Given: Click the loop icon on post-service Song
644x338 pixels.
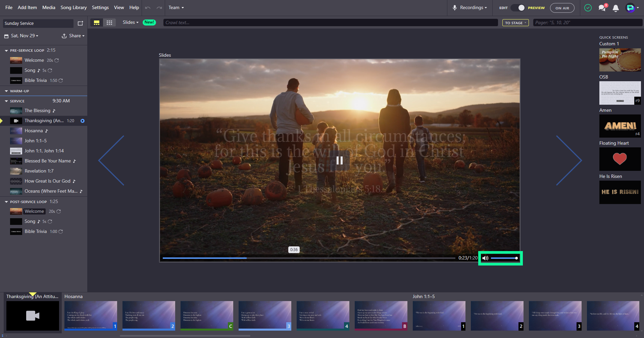Looking at the screenshot, I should pos(50,222).
